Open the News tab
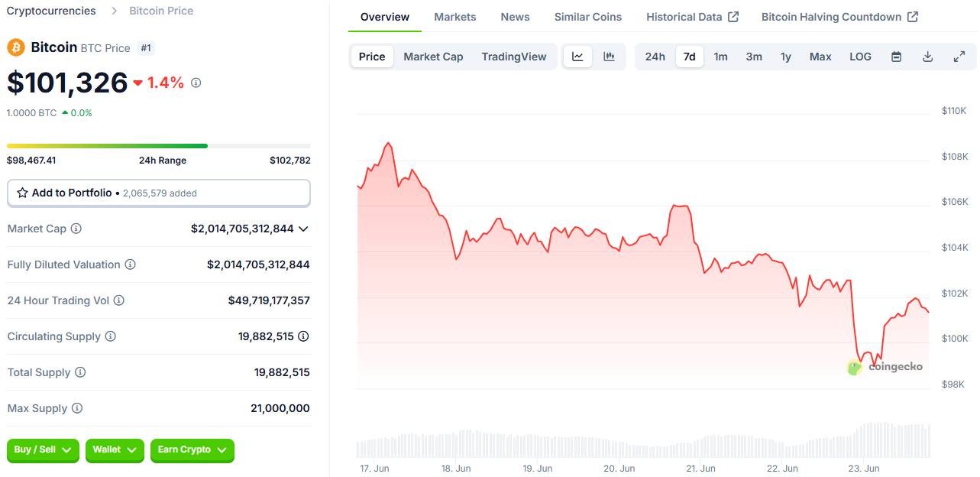Image resolution: width=980 pixels, height=477 pixels. pos(516,17)
